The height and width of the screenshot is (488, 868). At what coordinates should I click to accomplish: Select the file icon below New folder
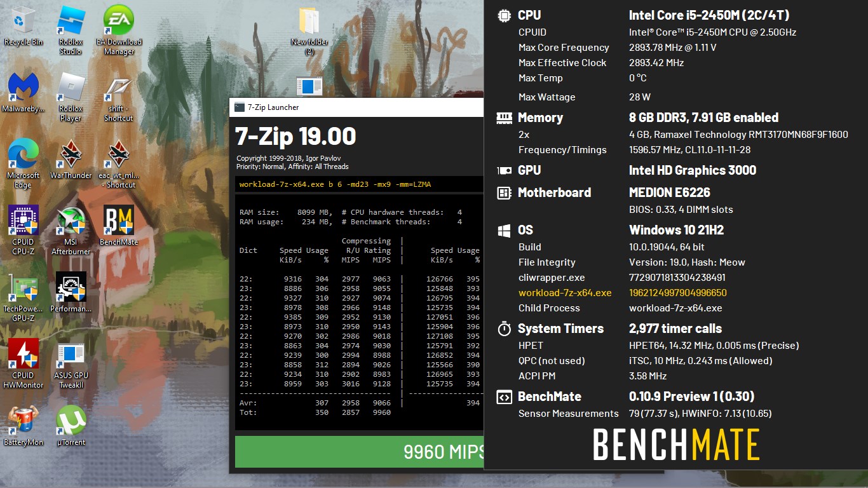pyautogui.click(x=309, y=87)
